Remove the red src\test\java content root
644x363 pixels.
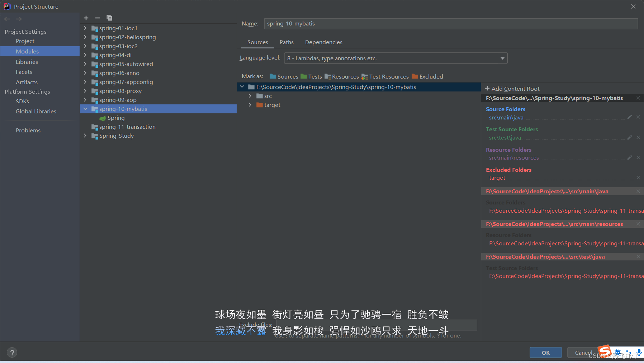[x=638, y=257]
